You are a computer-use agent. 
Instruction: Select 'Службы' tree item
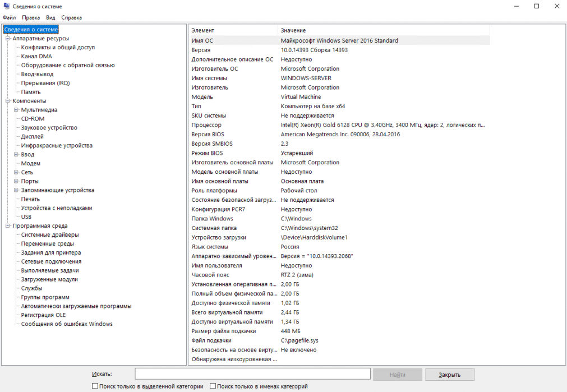point(32,288)
